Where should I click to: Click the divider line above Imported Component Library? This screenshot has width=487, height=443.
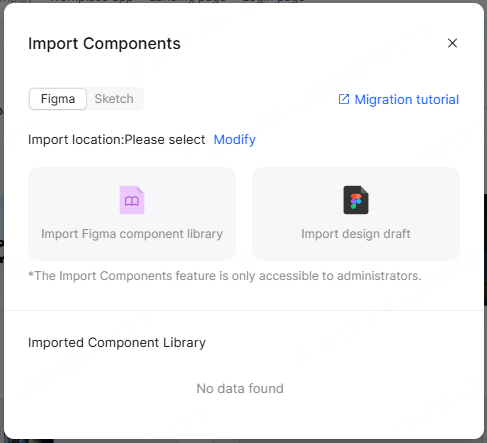click(244, 310)
